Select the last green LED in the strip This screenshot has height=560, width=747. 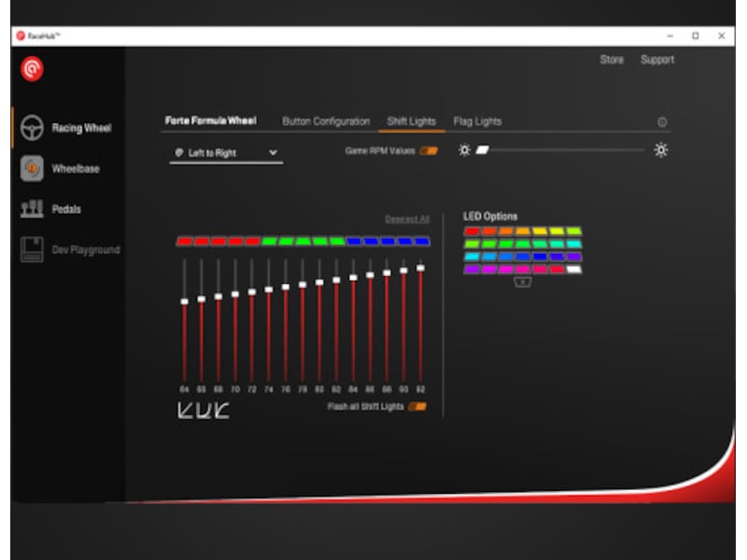point(337,242)
